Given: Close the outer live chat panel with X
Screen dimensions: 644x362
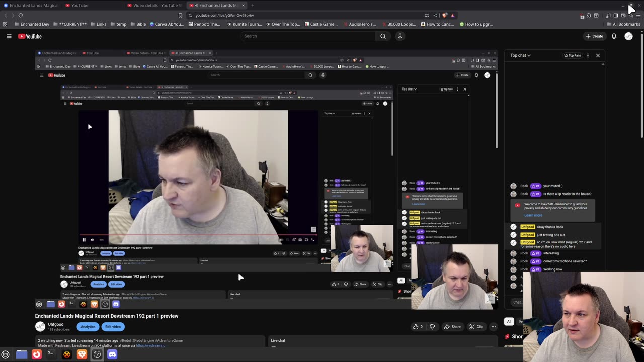Looking at the screenshot, I should (x=598, y=55).
